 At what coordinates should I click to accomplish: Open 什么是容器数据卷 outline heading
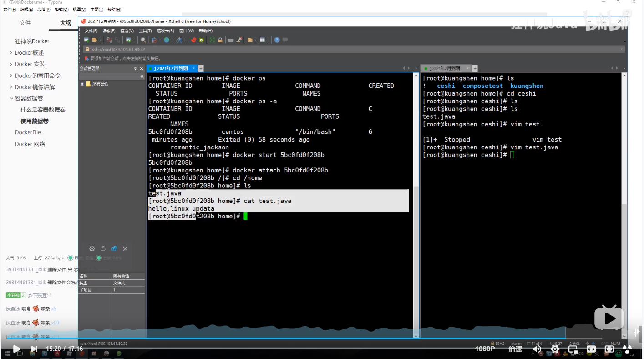[x=43, y=110]
